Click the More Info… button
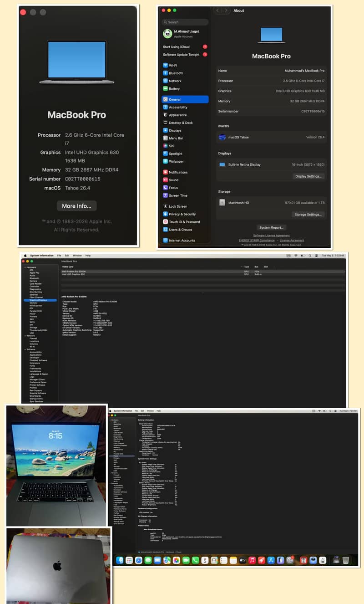Screen dimensions: 364x604 tap(76, 206)
